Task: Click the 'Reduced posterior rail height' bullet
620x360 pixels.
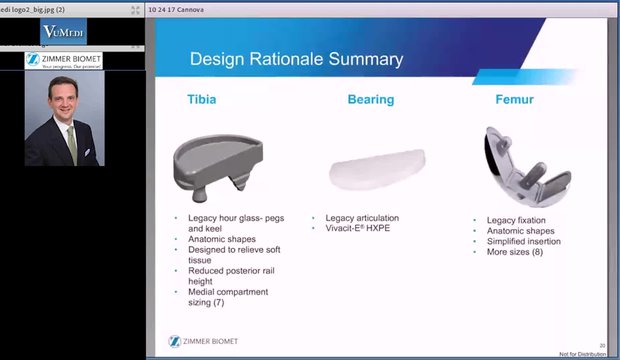Action: pyautogui.click(x=231, y=276)
